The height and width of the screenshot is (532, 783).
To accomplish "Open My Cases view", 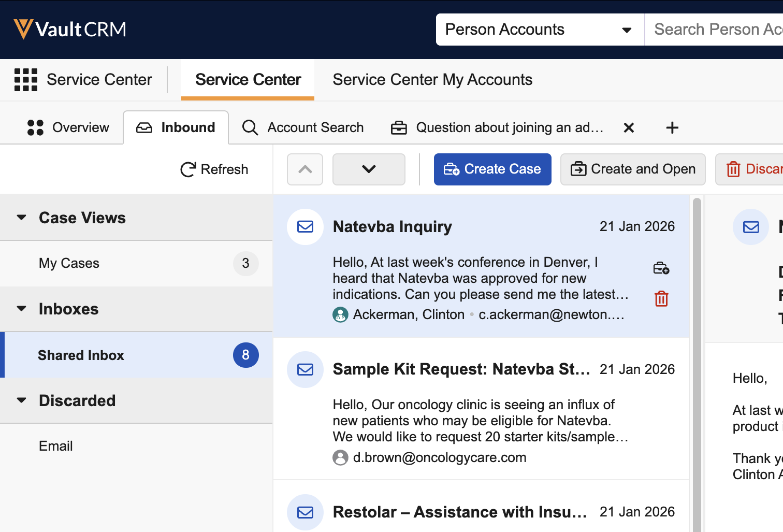I will (x=136, y=263).
